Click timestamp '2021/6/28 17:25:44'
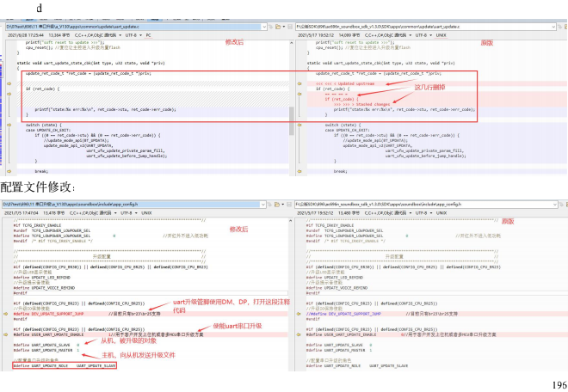568x392 pixels. pos(26,35)
